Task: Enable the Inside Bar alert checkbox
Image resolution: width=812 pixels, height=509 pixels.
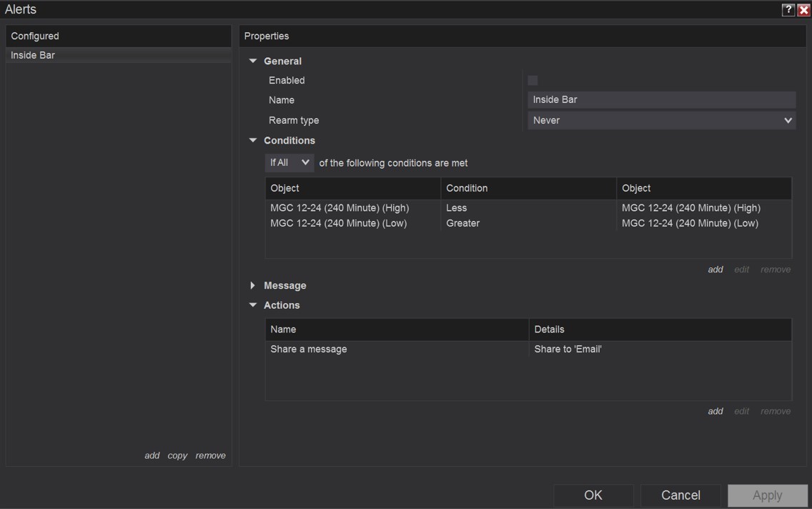Action: click(533, 80)
